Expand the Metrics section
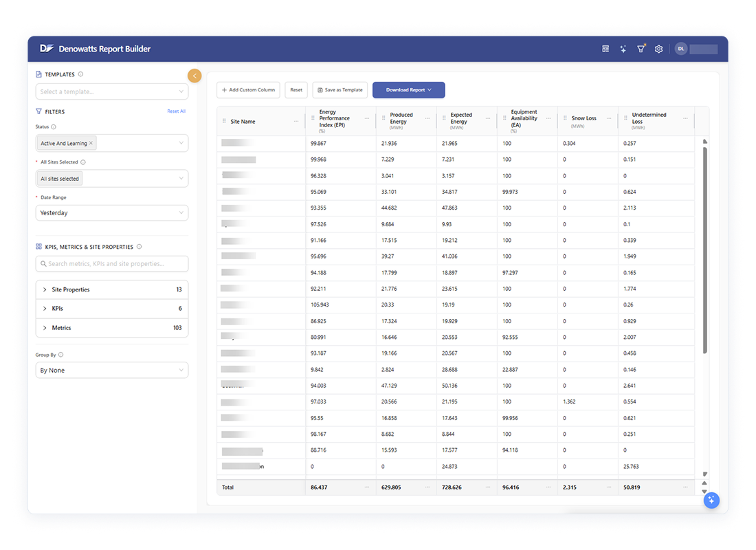Image resolution: width=756 pixels, height=550 pixels. [x=45, y=328]
